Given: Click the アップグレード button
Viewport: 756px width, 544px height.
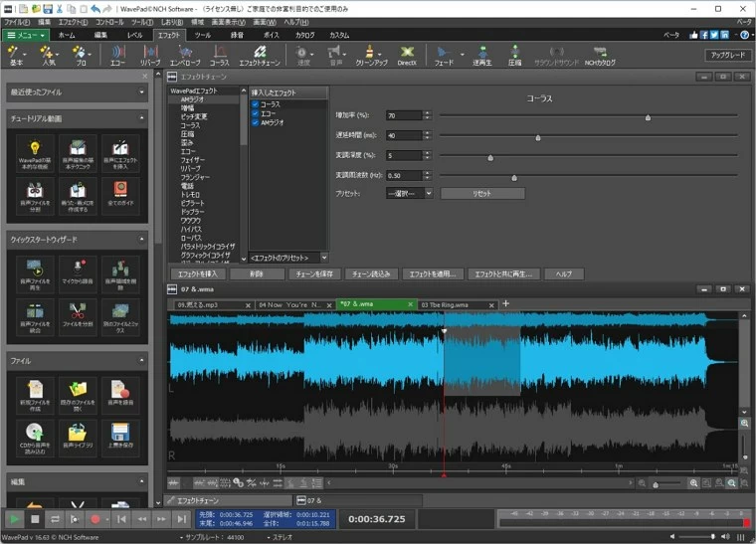Looking at the screenshot, I should pos(727,55).
